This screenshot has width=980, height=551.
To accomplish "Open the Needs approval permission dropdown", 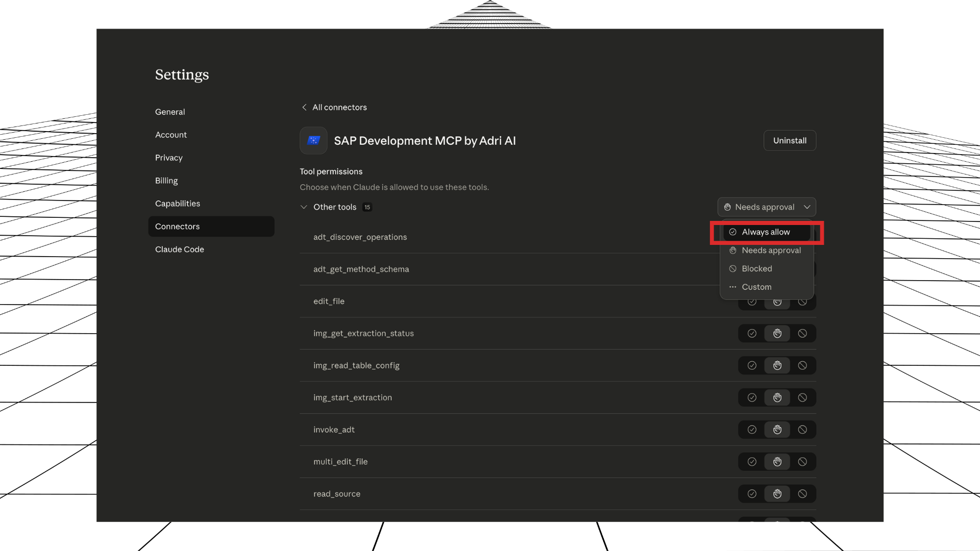I will [766, 207].
